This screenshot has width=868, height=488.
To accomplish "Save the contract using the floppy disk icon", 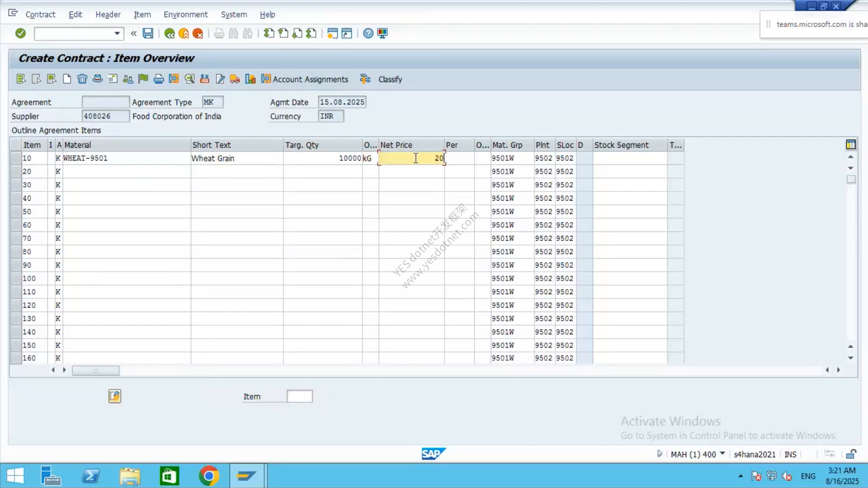I will coord(148,33).
